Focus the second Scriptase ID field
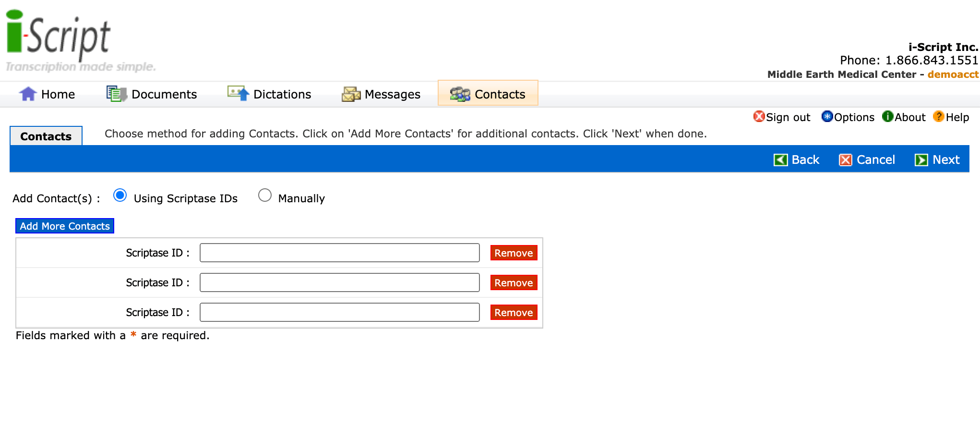This screenshot has width=980, height=441. point(339,283)
